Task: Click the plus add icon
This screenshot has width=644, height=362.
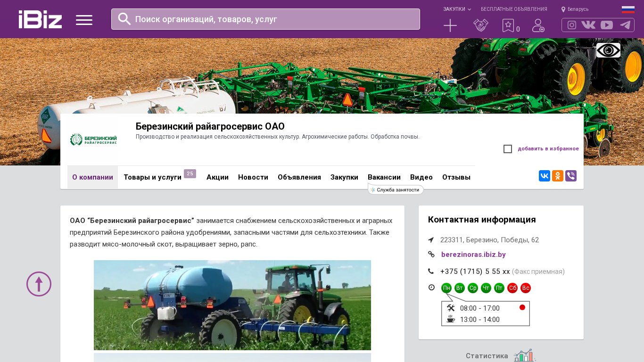Action: tap(450, 25)
